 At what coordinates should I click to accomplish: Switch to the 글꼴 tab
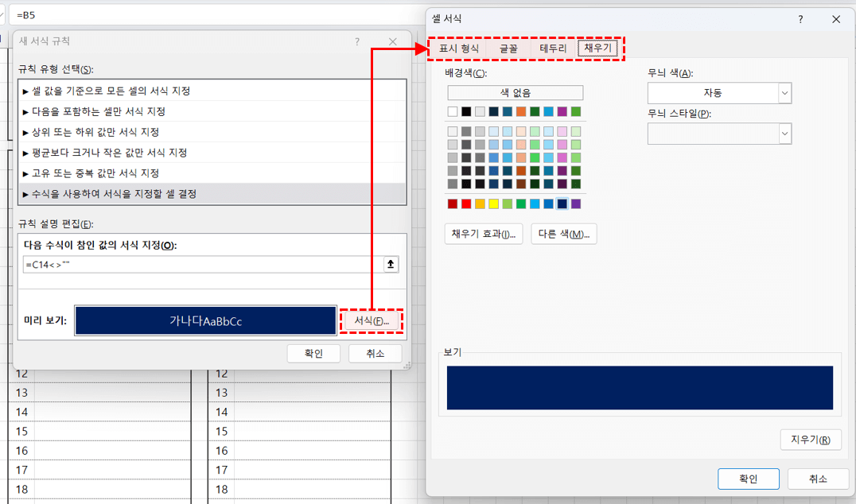click(x=508, y=48)
